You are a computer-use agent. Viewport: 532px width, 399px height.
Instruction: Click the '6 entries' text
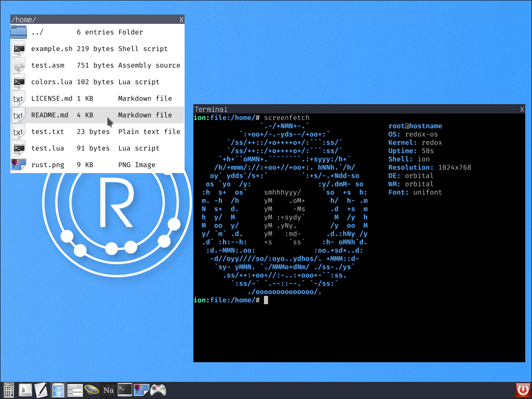point(95,32)
